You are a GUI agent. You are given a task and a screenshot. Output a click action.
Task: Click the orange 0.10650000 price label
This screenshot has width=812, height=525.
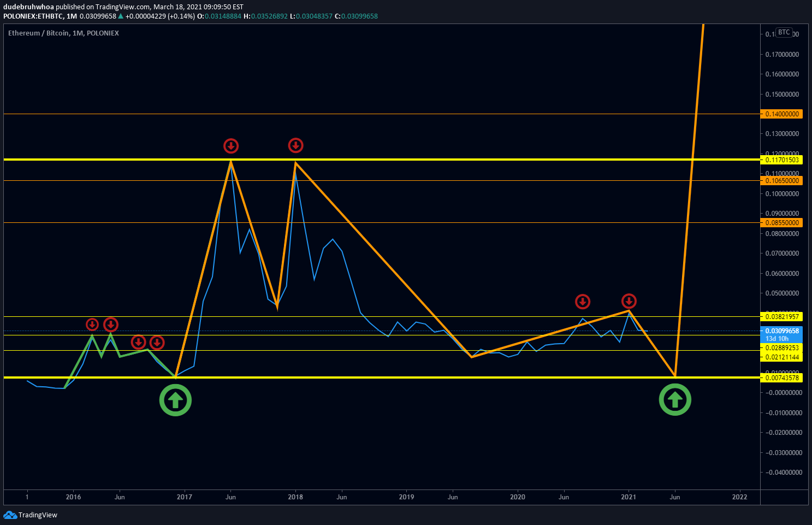(781, 181)
